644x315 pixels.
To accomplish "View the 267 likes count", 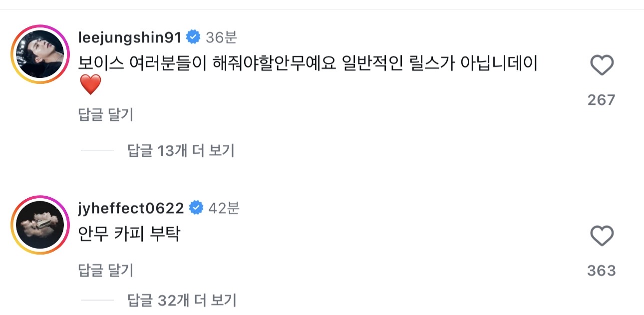I will (601, 100).
